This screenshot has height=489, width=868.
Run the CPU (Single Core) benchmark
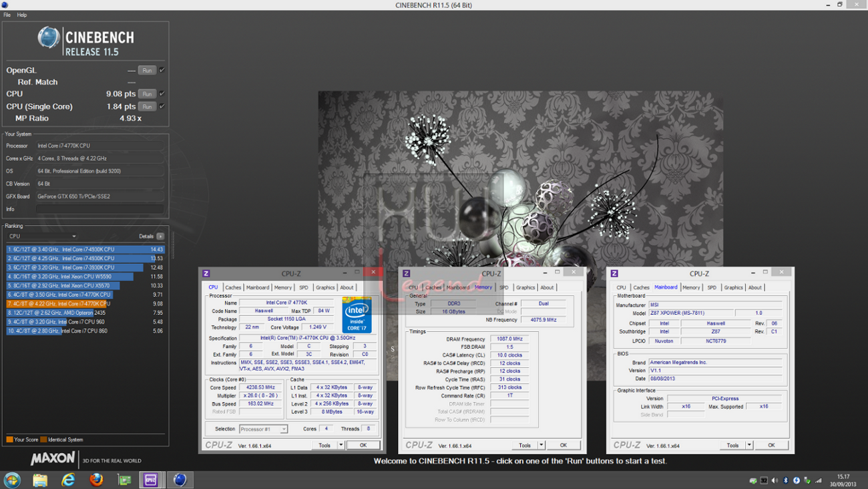coord(147,106)
